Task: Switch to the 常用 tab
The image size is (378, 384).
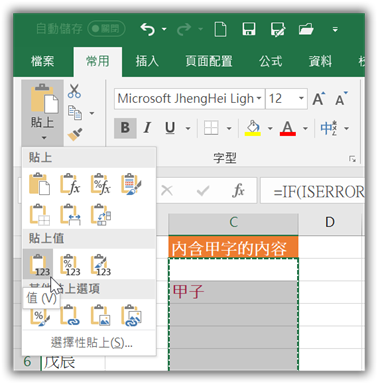Action: click(98, 61)
